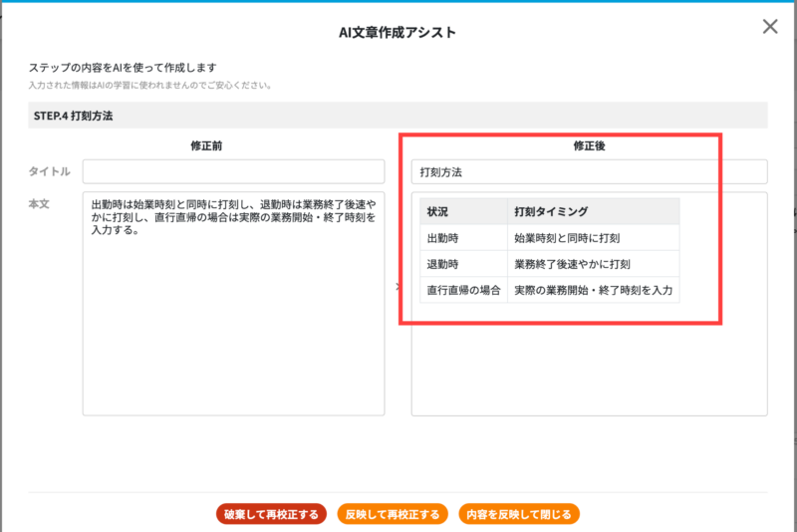Select the 打刻タイミング table header cell
Viewport: 797px width, 532px height.
pos(593,211)
